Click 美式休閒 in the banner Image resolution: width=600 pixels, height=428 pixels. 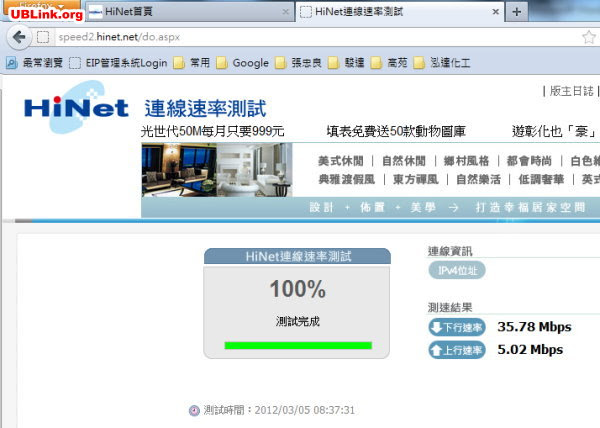click(x=341, y=161)
